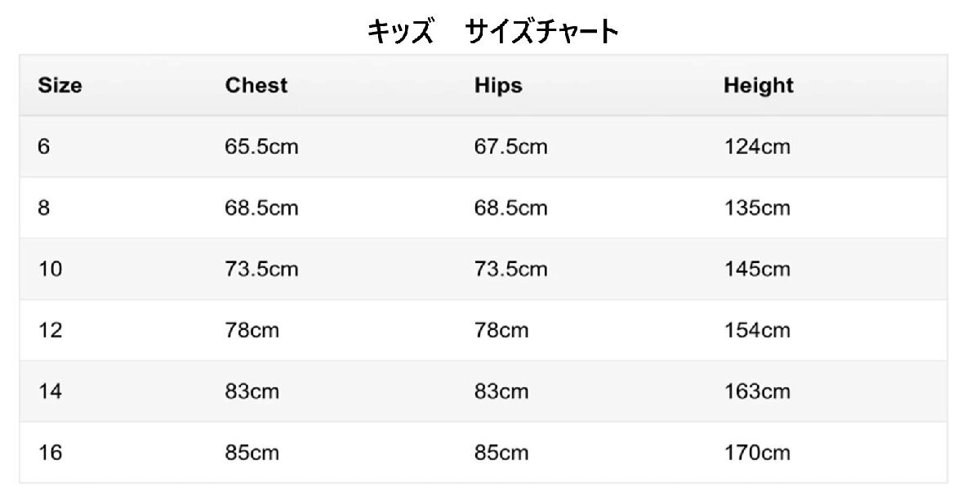Click the Chest column header

pos(256,85)
